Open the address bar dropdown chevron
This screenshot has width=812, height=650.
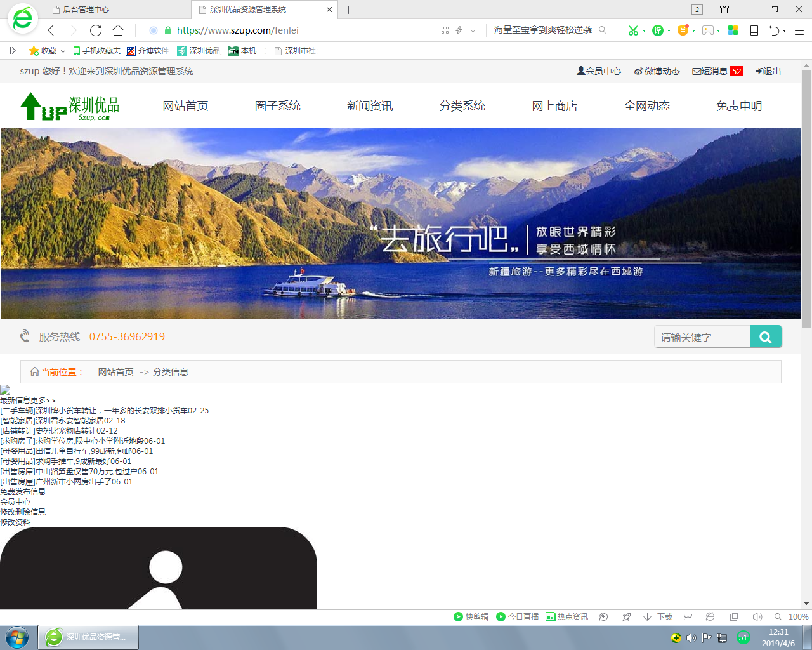point(473,30)
